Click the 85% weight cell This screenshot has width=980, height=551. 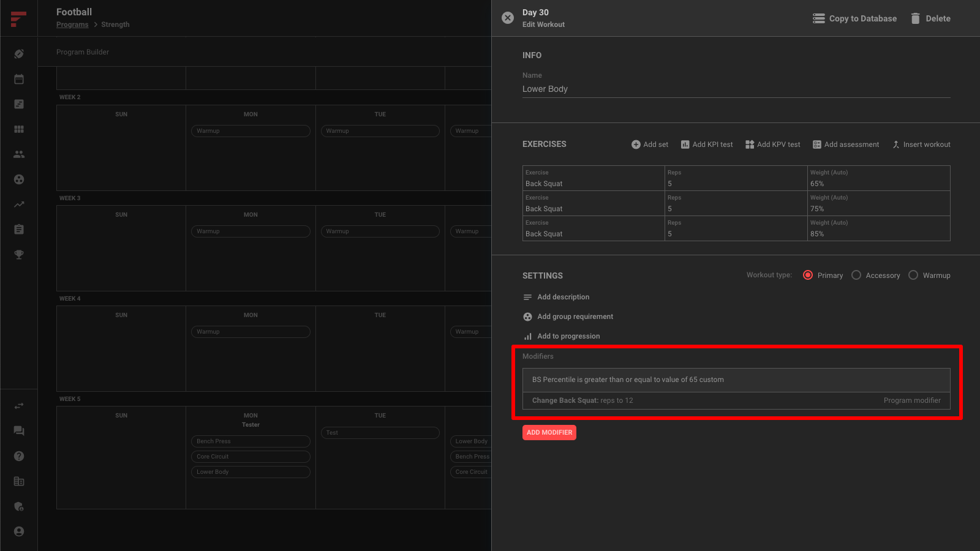pos(878,228)
